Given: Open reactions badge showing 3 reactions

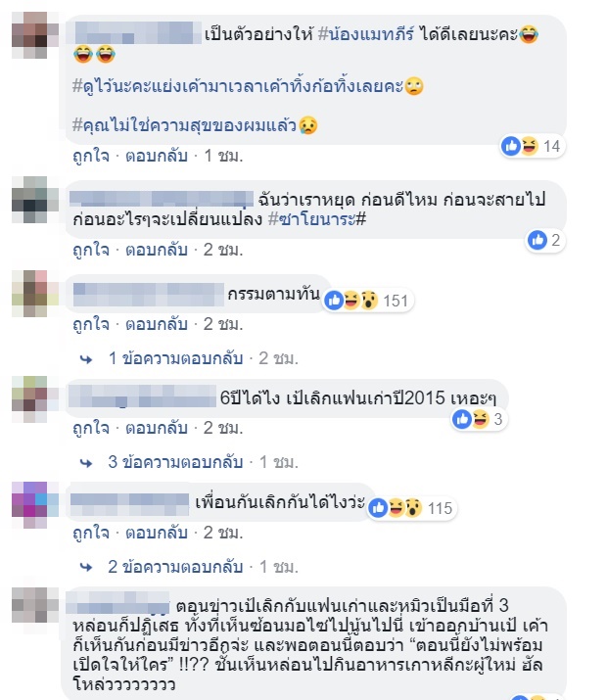Looking at the screenshot, I should tap(479, 419).
